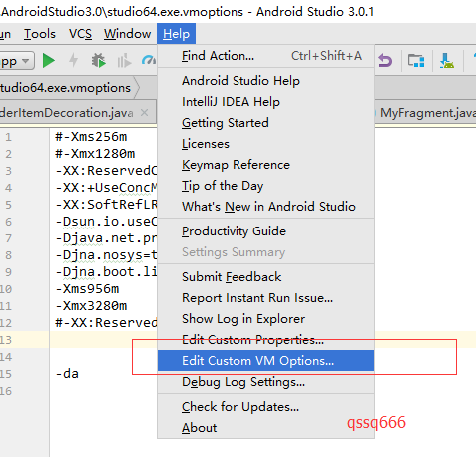Open Keymap Reference

tap(265, 165)
